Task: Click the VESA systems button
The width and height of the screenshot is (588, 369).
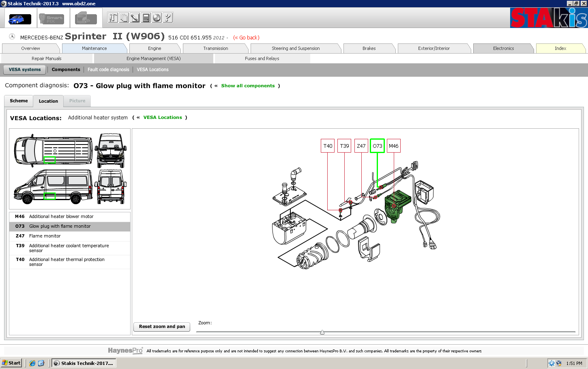Action: click(x=25, y=69)
